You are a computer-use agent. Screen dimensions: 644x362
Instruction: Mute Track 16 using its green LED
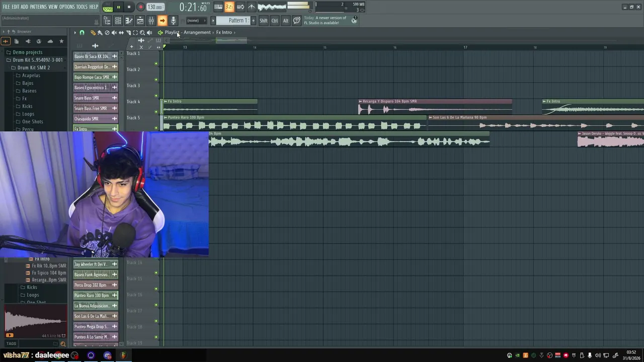156,305
